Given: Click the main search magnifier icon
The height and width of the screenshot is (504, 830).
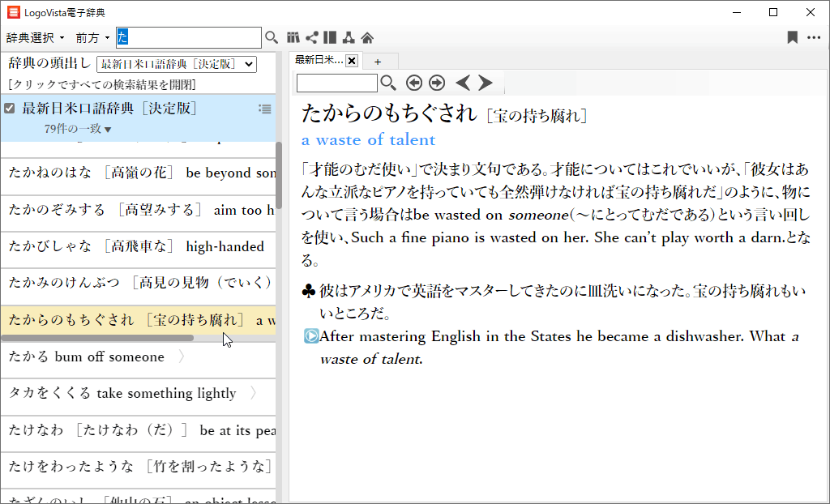Looking at the screenshot, I should click(272, 37).
